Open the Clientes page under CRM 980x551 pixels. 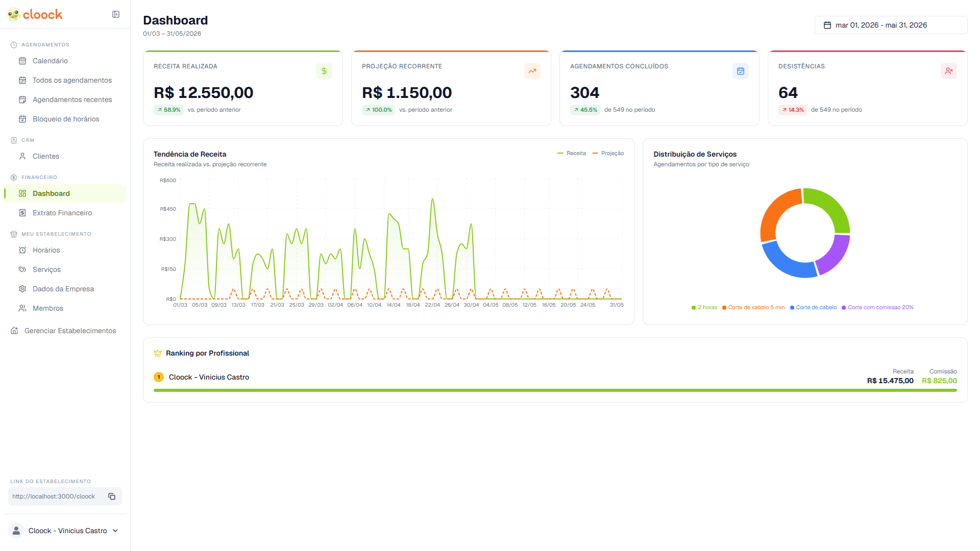pos(45,156)
